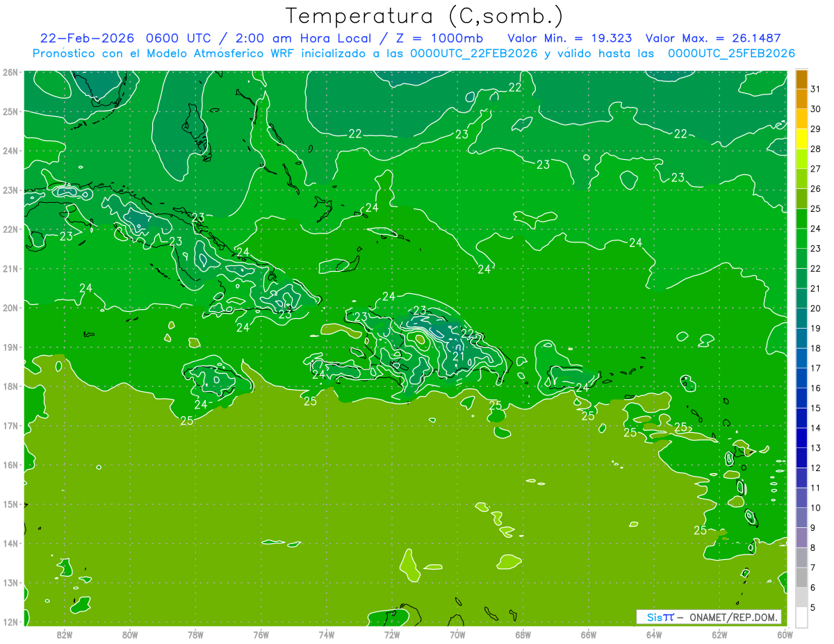Click the "74W" longitude axis label
The width and height of the screenshot is (834, 644).
[327, 634]
